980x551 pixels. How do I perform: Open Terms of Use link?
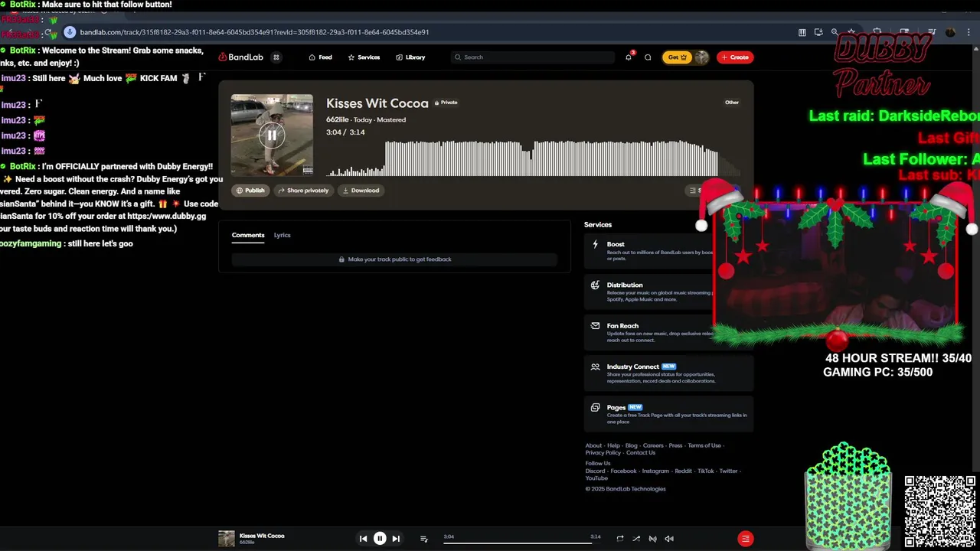704,445
